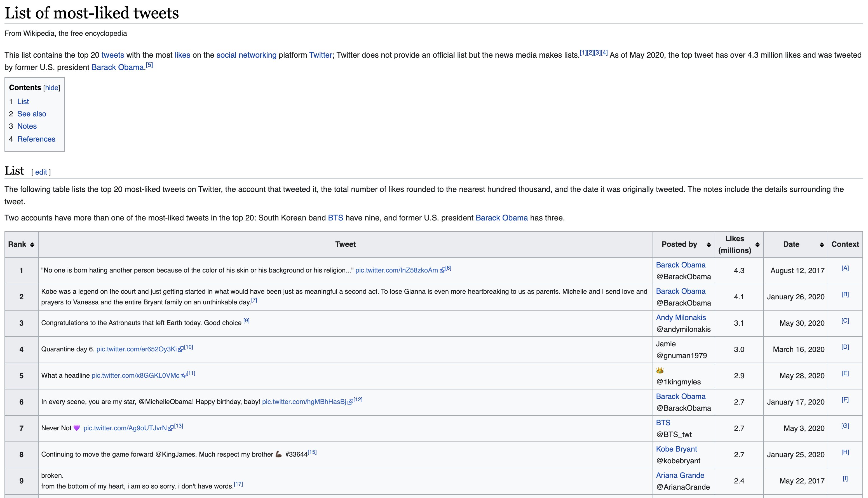Sort table by Date column arrows

tap(822, 245)
